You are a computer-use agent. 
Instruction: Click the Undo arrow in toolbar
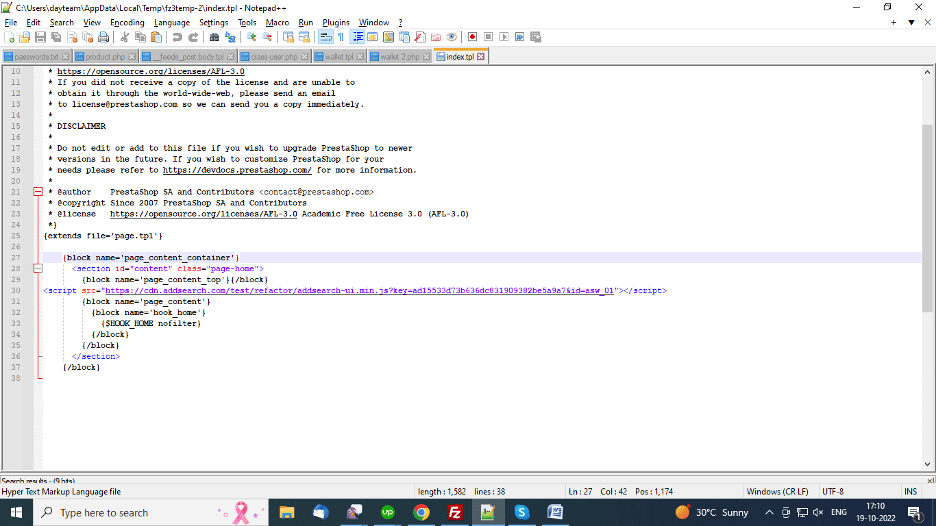[x=176, y=37]
